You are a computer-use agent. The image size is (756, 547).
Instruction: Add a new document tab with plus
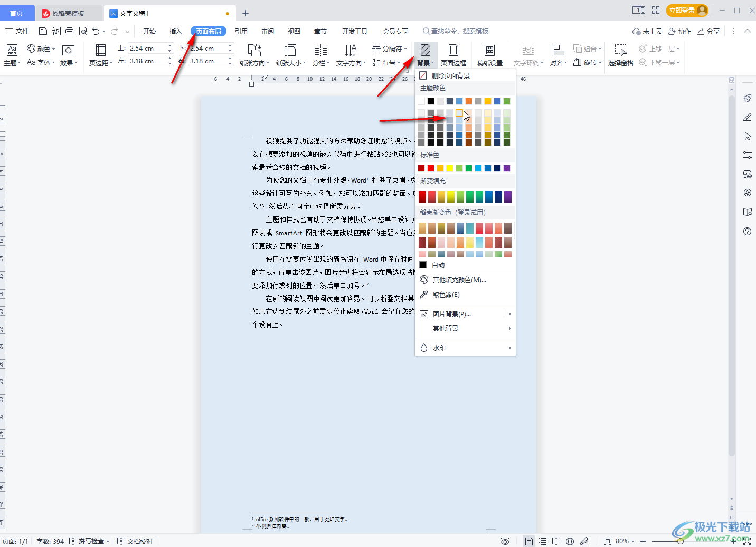pos(245,13)
